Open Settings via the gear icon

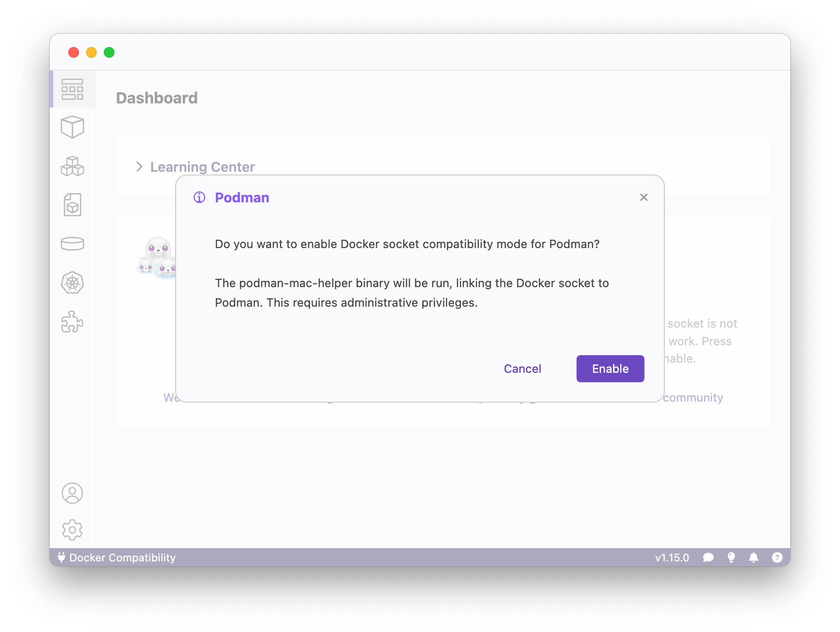73,530
